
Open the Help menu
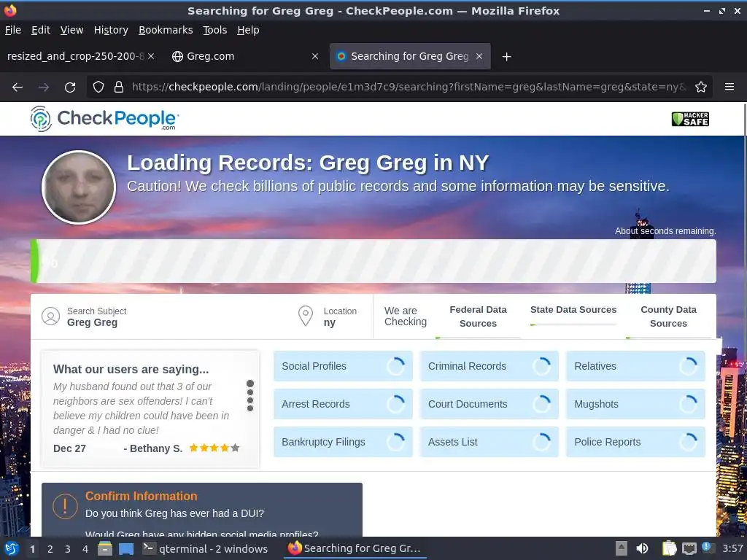[x=248, y=30]
